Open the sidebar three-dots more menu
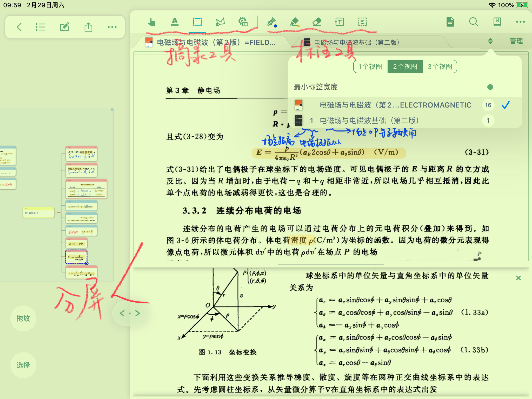The width and height of the screenshot is (532, 399). coord(112,27)
